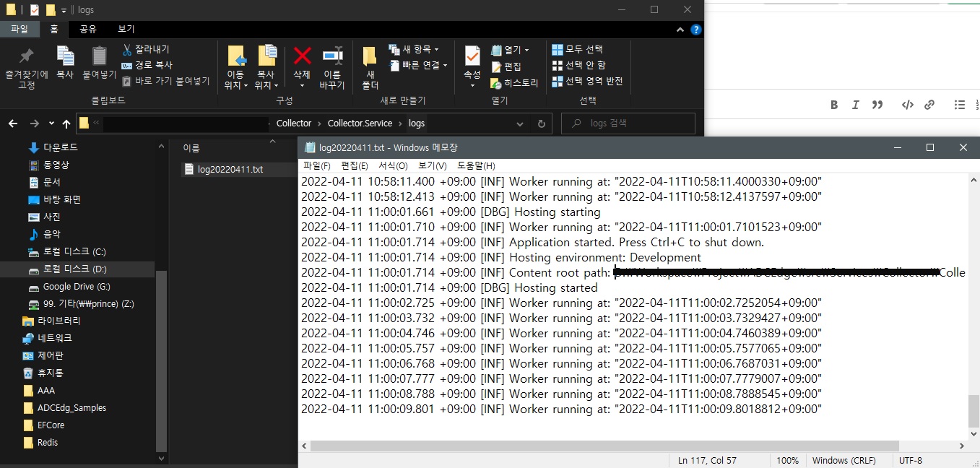Invert selection using 선택 영역 반전
The height and width of the screenshot is (468, 980).
586,80
